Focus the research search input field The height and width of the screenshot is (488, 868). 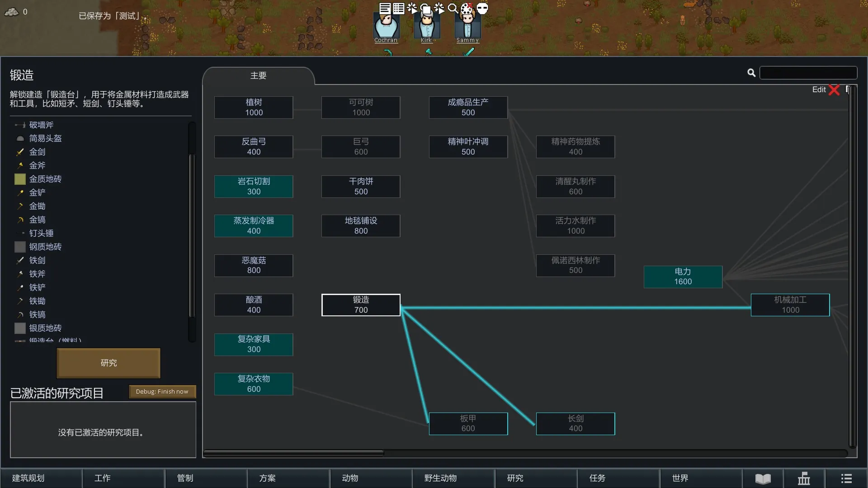coord(808,73)
